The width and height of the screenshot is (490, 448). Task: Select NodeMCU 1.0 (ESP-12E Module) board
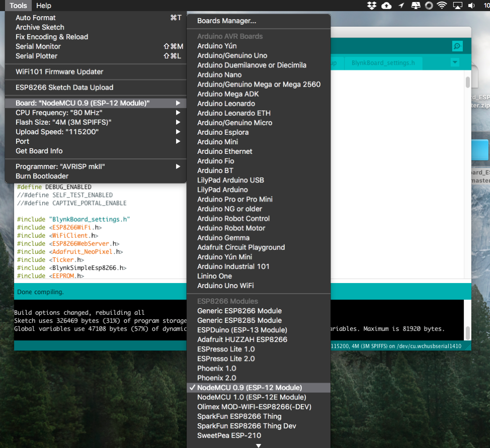point(251,397)
